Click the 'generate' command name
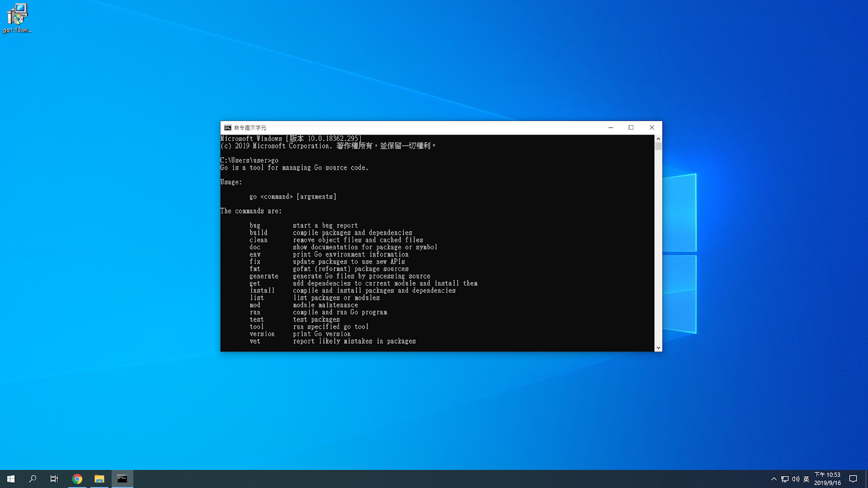868x488 pixels. coord(264,276)
